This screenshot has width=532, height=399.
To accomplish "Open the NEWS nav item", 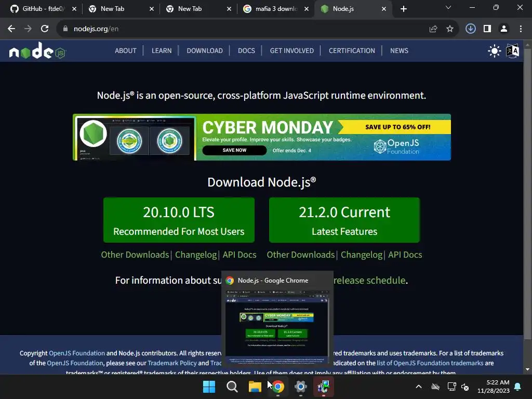I will pos(399,50).
